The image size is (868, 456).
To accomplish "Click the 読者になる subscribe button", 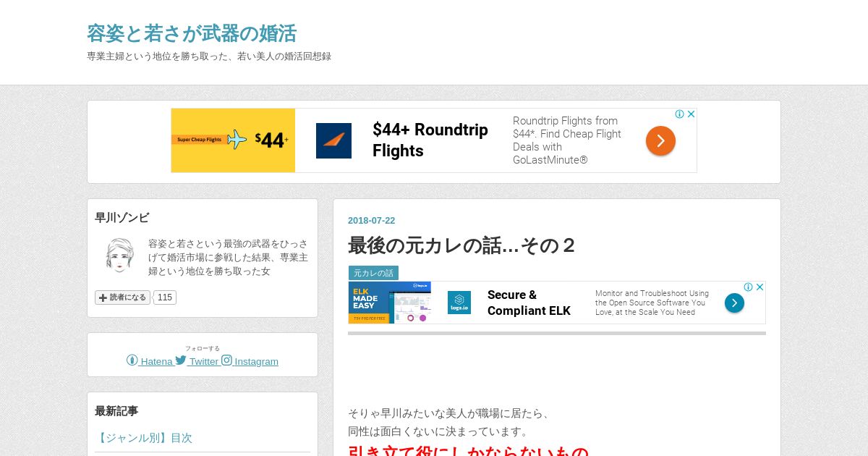I will (x=122, y=297).
